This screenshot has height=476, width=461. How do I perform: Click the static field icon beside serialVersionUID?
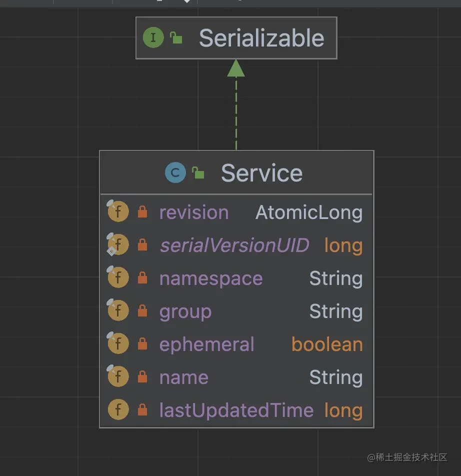coord(118,245)
